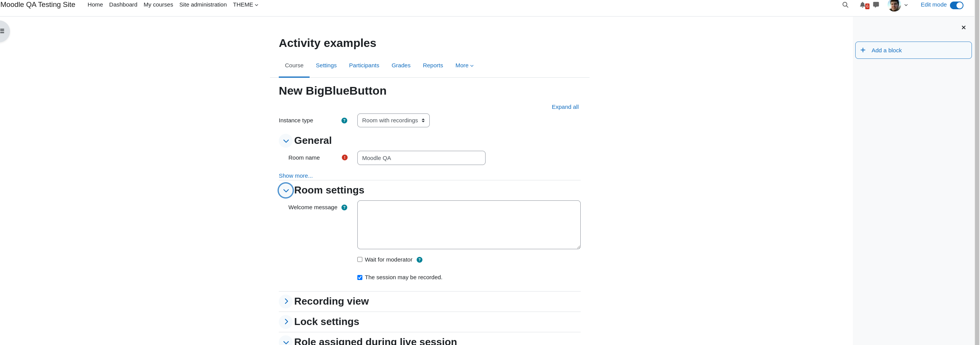Enable the Wait for moderator checkbox
The width and height of the screenshot is (980, 345).
pos(360,260)
